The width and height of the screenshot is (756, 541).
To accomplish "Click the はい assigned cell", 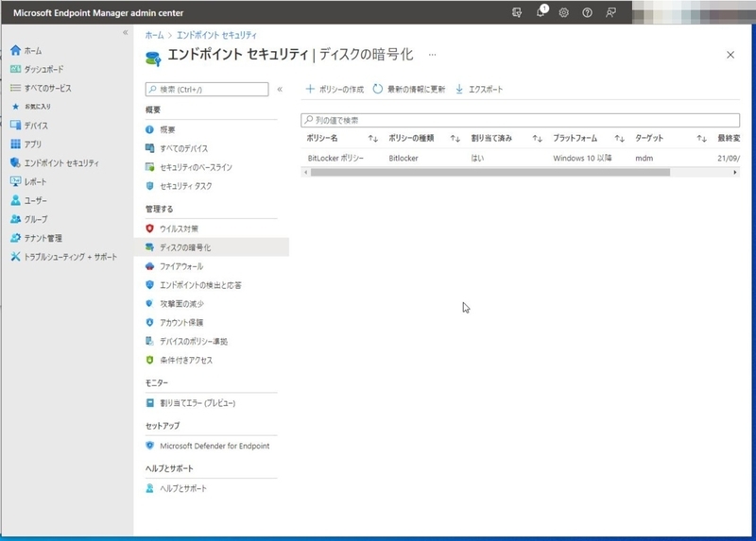I will click(x=477, y=158).
